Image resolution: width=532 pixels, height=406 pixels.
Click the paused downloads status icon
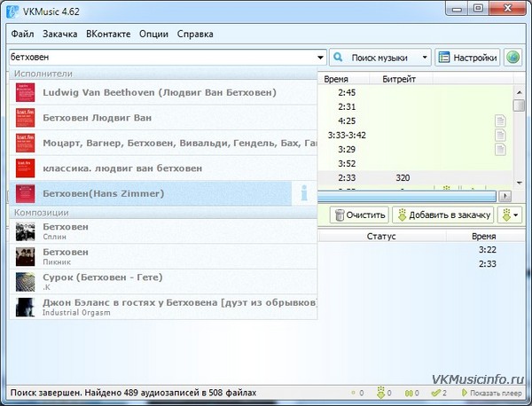(x=409, y=393)
